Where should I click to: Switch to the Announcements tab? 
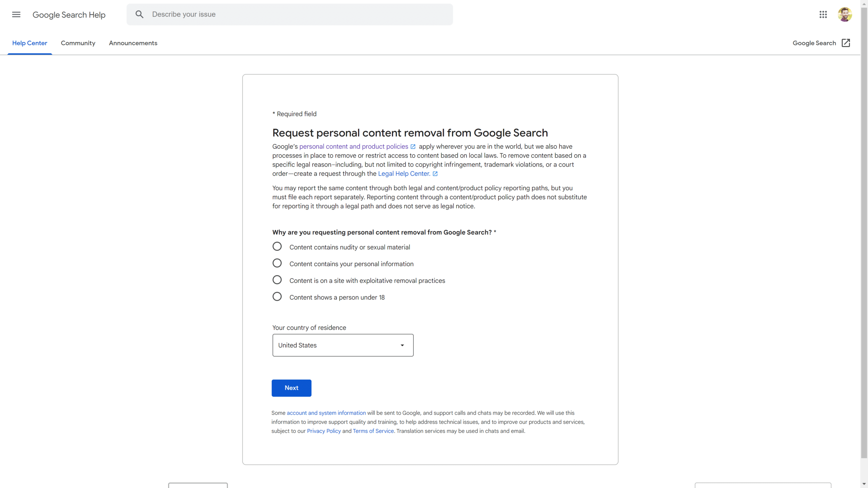click(133, 43)
